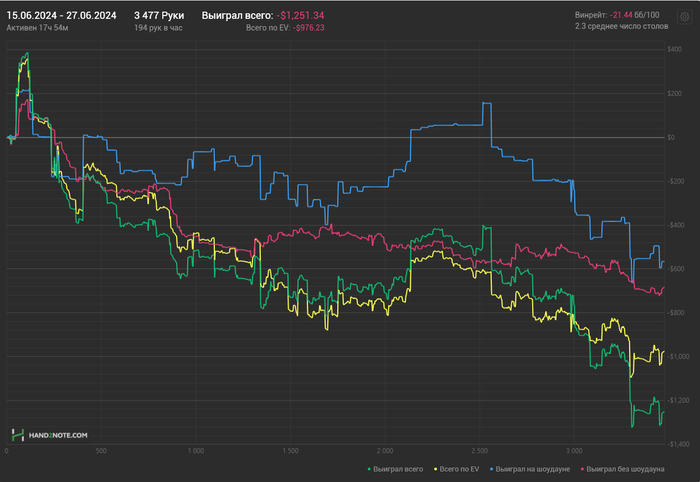Image resolution: width=700 pixels, height=482 pixels.
Task: Click pink dot beside Выиграл без шоудауна
Action: pyautogui.click(x=583, y=468)
